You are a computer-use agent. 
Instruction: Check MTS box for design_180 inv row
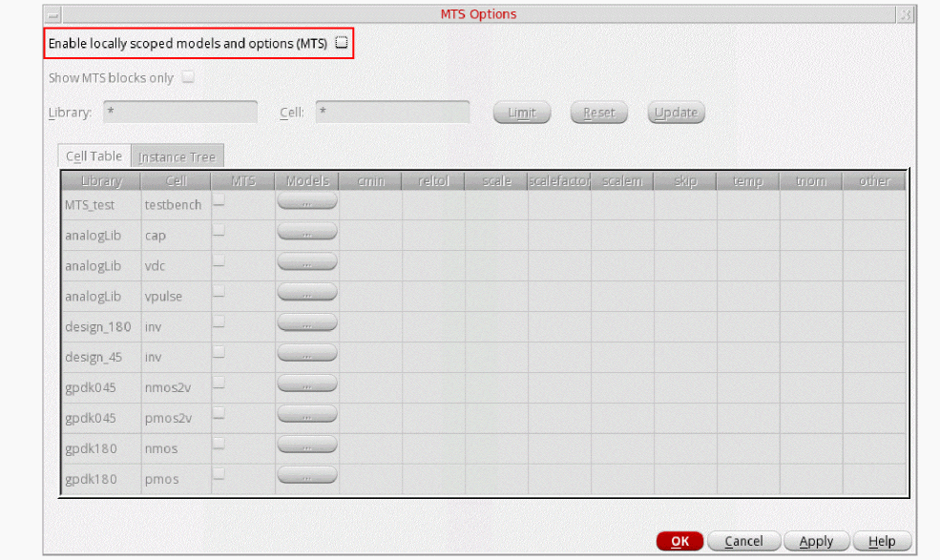point(219,322)
